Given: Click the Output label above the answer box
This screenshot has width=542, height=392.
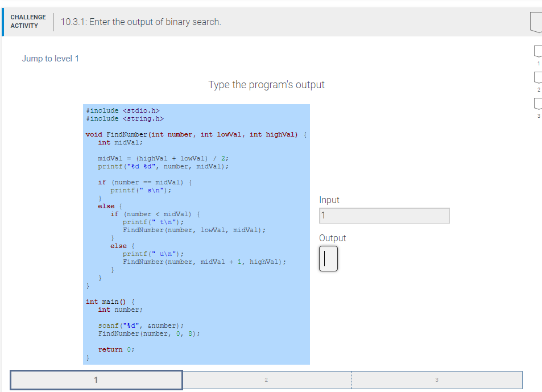Looking at the screenshot, I should [332, 238].
